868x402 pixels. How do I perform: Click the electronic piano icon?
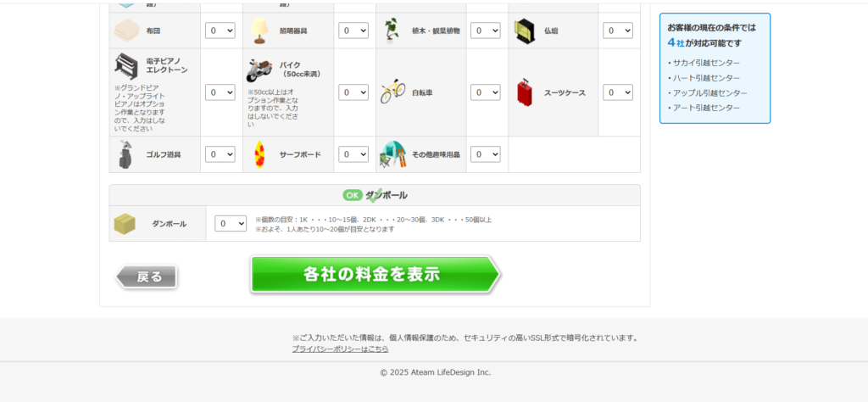(126, 66)
